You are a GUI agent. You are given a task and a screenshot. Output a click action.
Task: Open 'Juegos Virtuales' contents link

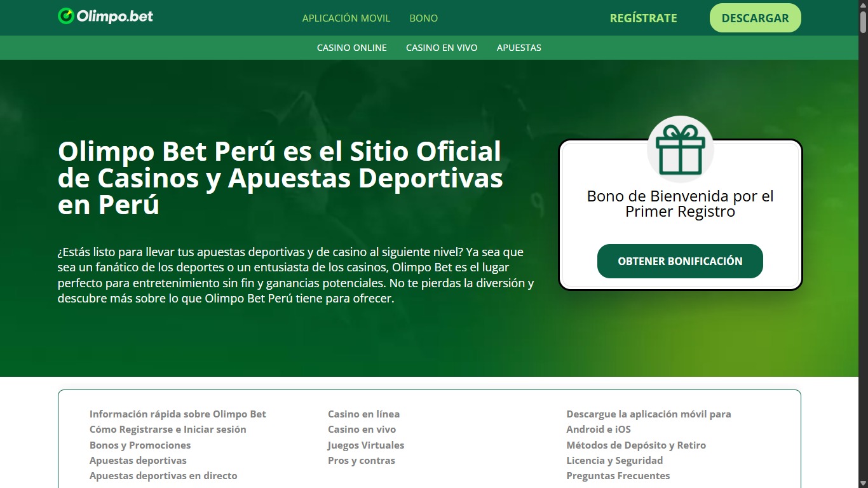click(366, 445)
